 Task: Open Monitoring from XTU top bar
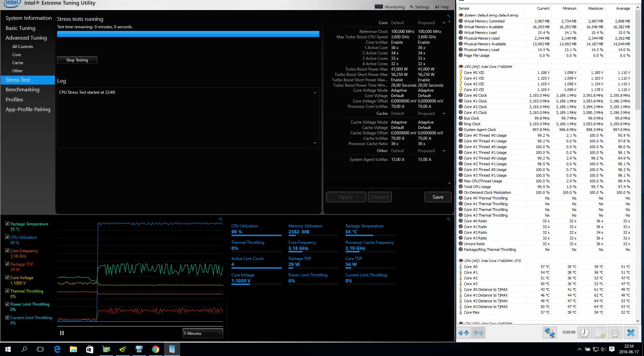pos(390,7)
